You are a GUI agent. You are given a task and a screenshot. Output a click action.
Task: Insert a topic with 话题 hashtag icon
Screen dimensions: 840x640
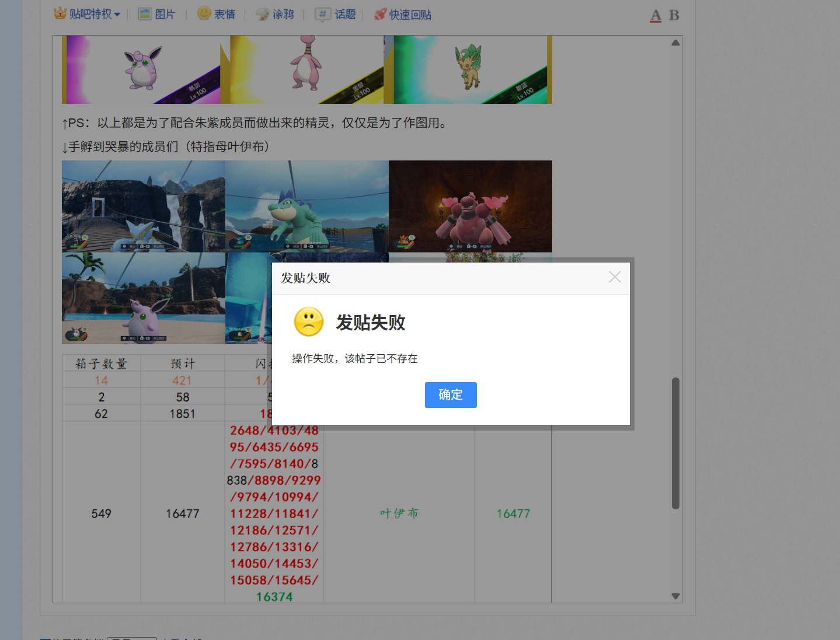[x=322, y=14]
